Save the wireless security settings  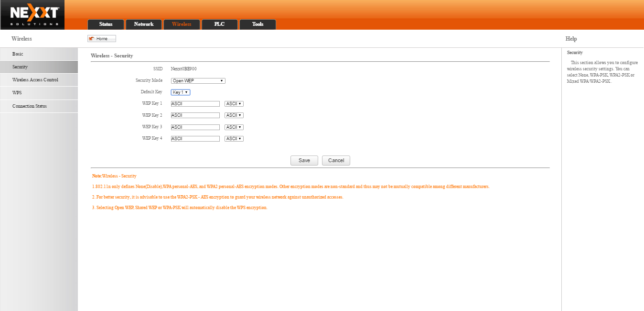304,161
